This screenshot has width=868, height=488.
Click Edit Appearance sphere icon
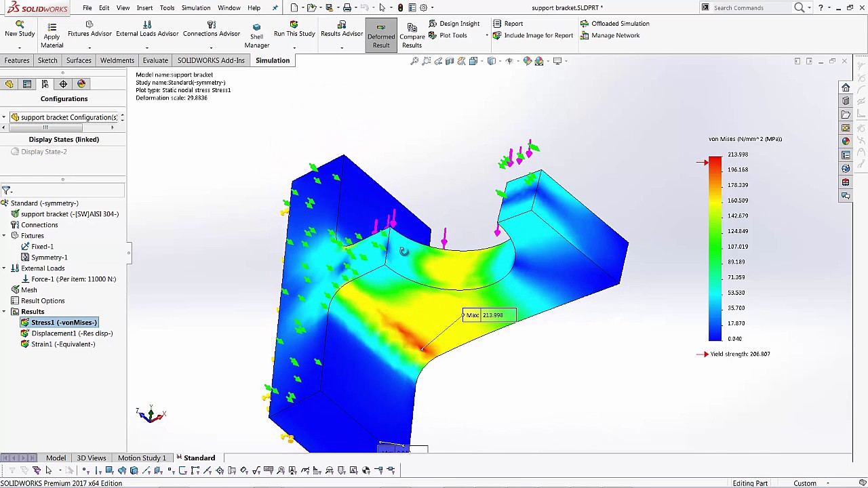click(x=528, y=61)
